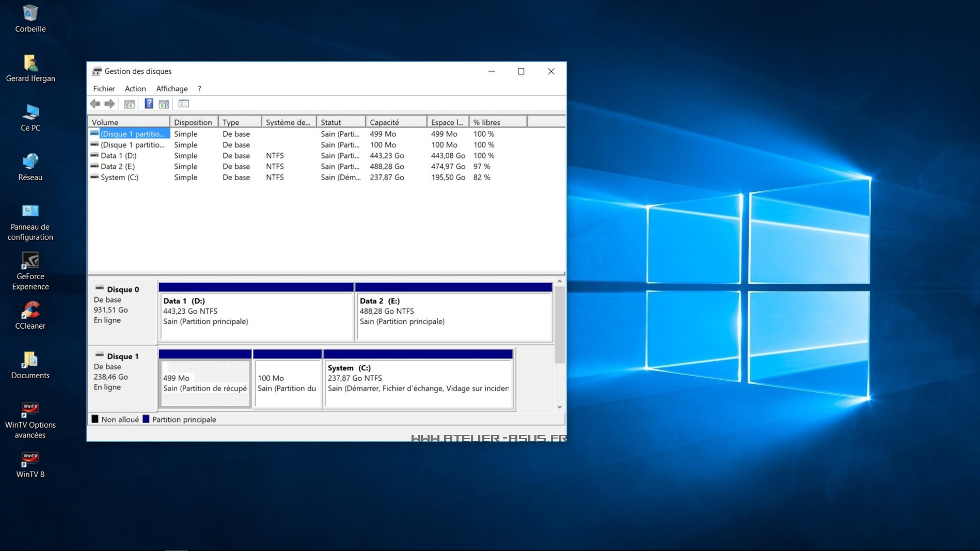Click the show/hide console tree icon
980x551 pixels.
click(129, 104)
